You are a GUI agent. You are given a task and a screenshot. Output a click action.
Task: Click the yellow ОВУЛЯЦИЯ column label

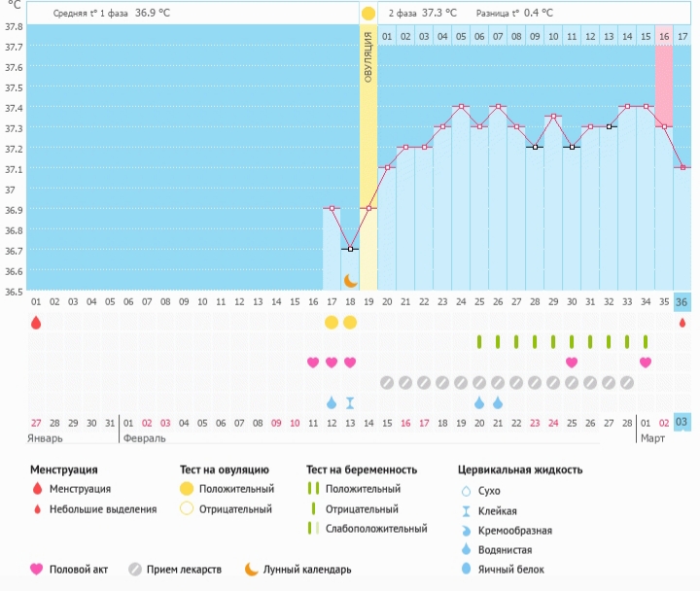[368, 58]
